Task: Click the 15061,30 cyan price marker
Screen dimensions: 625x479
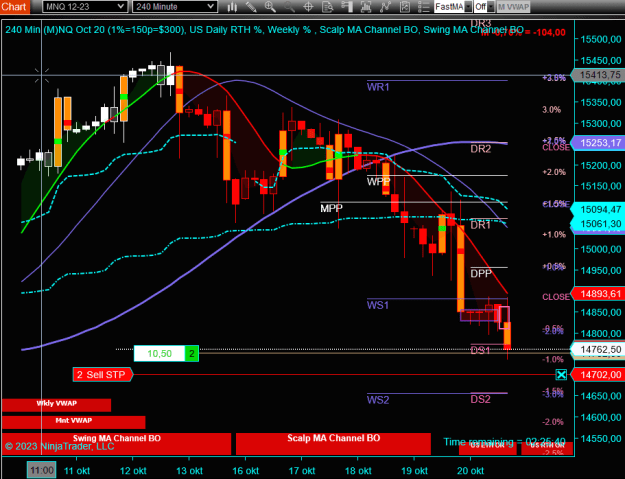Action: pos(598,224)
